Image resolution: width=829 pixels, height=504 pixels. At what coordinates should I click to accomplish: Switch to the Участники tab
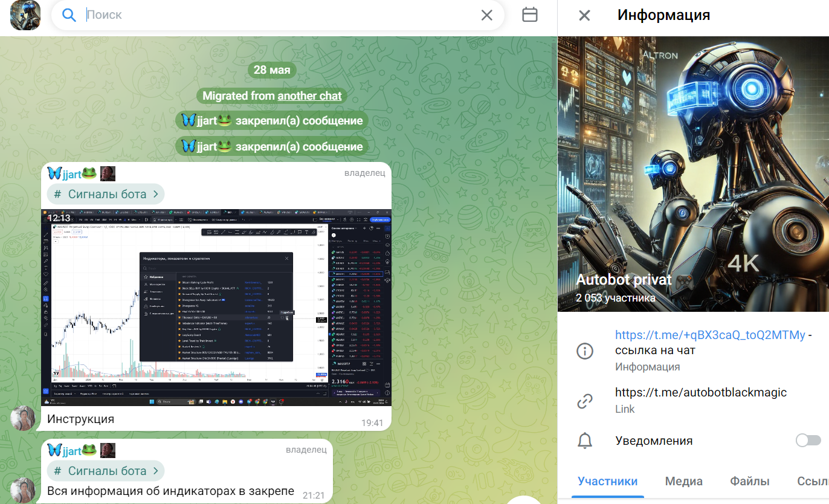pyautogui.click(x=607, y=481)
